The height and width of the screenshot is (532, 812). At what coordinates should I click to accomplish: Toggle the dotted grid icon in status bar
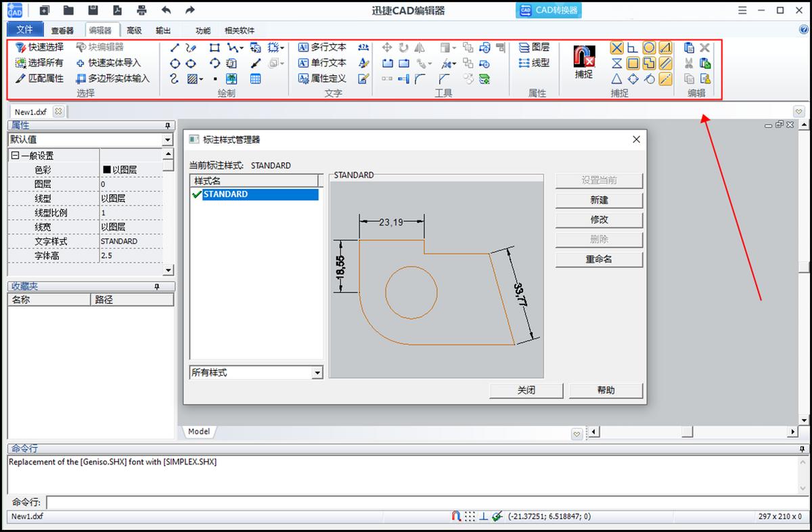(x=470, y=516)
